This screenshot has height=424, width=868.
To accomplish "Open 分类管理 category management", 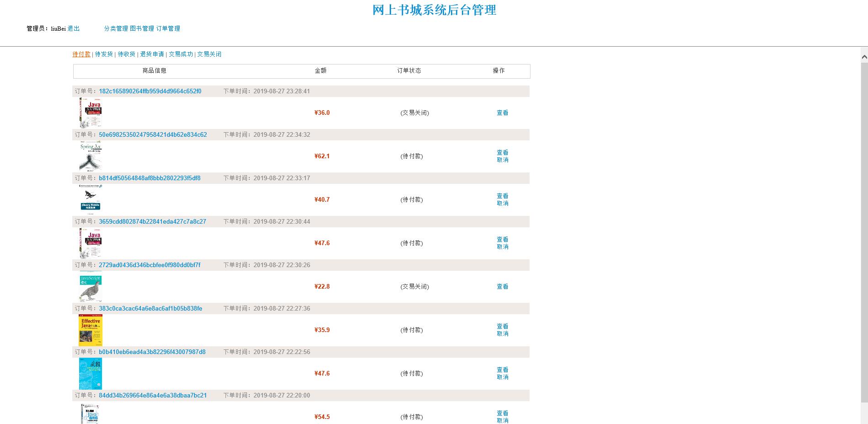I will [x=116, y=28].
